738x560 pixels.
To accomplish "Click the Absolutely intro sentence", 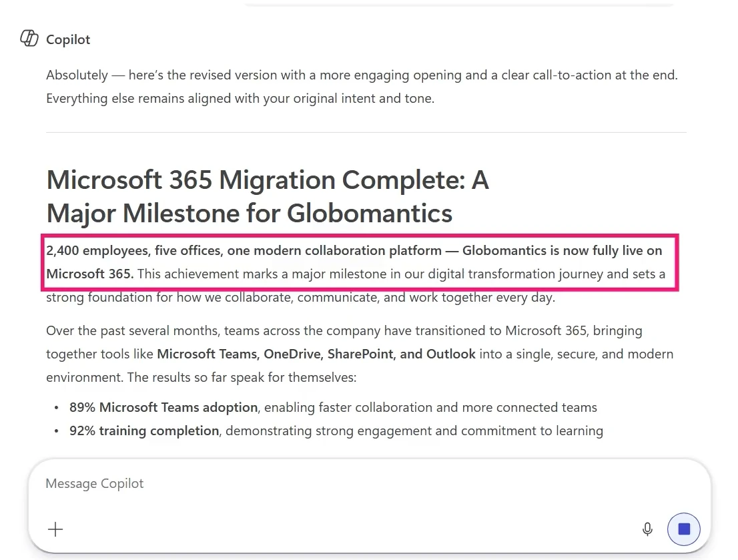I will 362,75.
